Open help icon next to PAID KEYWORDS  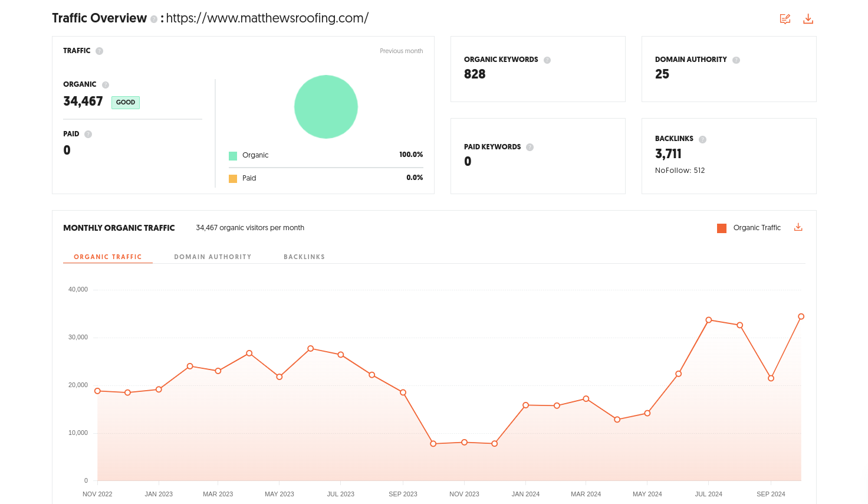530,148
